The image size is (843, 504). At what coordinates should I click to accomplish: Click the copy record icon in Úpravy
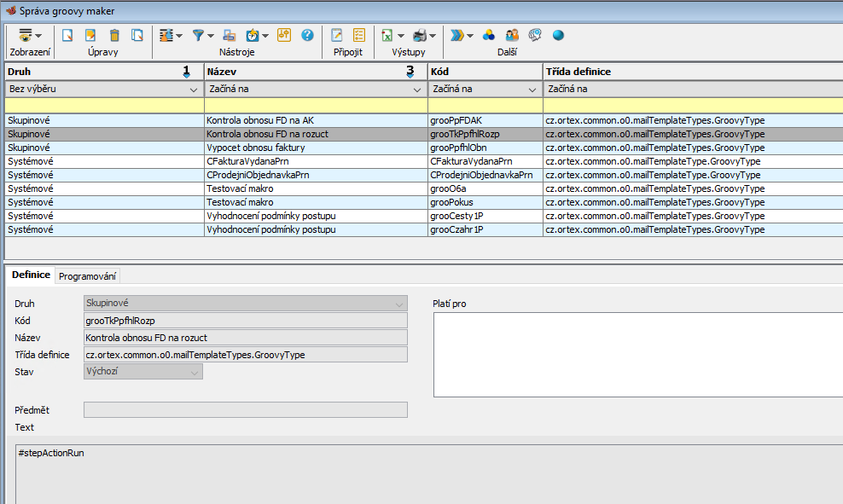point(137,35)
